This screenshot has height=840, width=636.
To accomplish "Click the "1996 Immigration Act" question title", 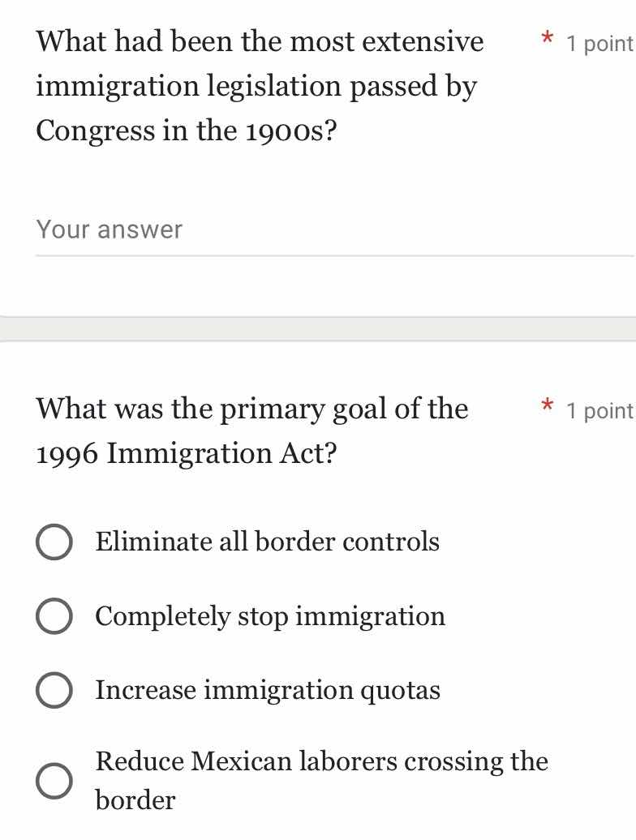I will [251, 430].
